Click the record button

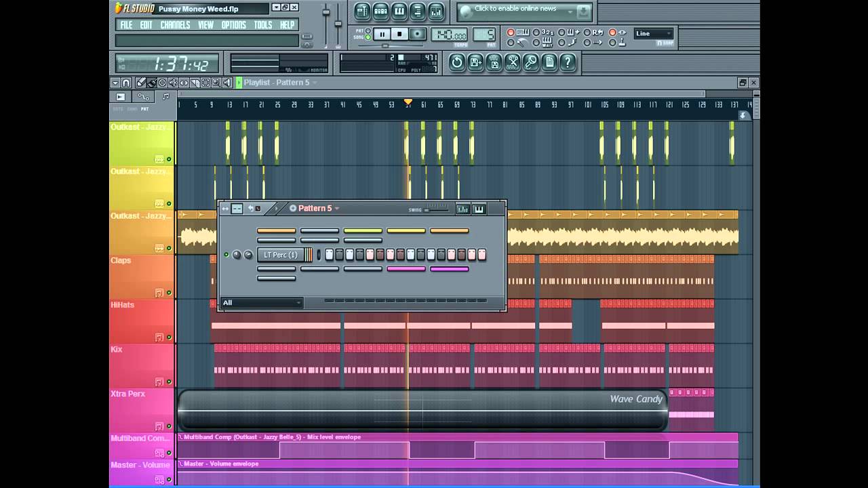(x=418, y=34)
